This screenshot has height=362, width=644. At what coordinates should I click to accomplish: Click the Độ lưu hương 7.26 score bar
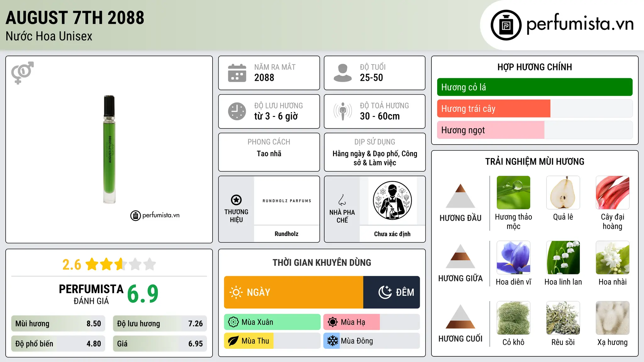[160, 324]
